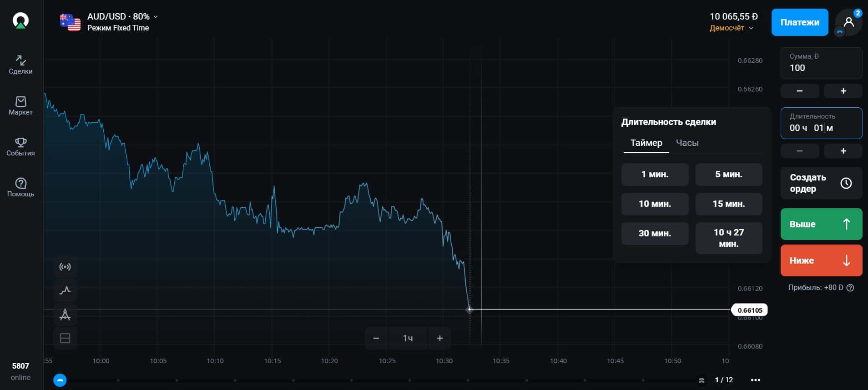Select the 30 мин. duration

click(x=655, y=234)
